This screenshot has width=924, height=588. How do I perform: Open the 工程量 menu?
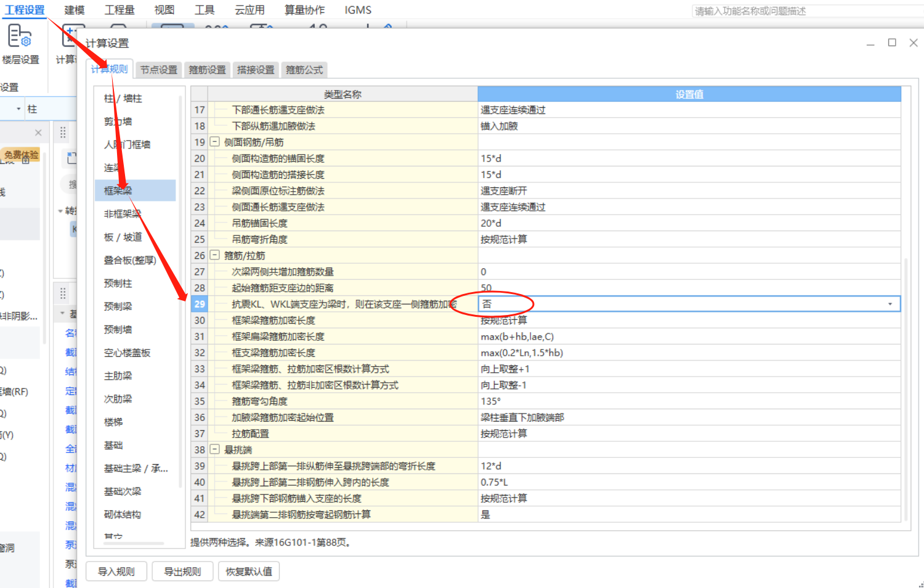(x=120, y=10)
